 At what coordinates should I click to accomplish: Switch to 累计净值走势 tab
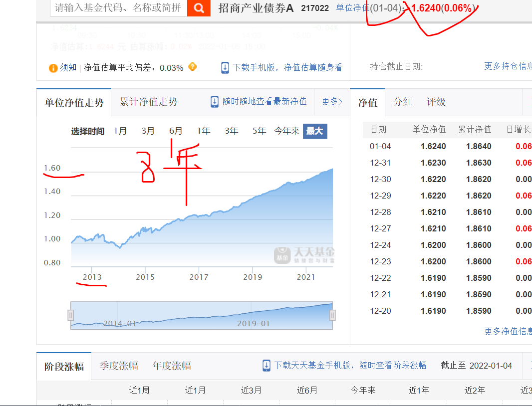click(149, 102)
